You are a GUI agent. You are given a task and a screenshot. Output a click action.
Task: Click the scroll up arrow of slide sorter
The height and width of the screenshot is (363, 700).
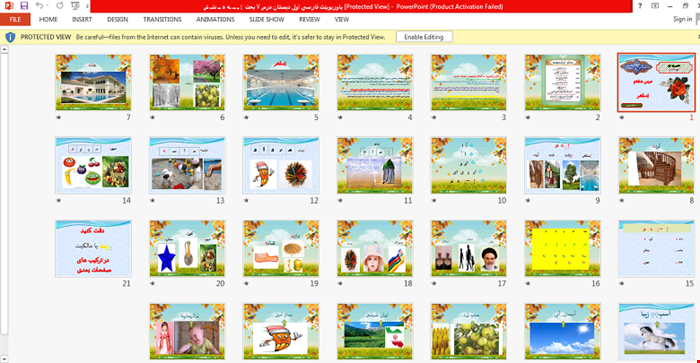[4, 50]
